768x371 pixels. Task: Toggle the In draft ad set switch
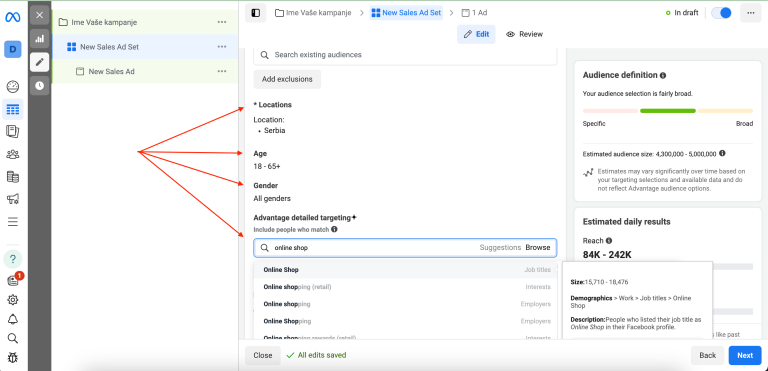tap(721, 13)
